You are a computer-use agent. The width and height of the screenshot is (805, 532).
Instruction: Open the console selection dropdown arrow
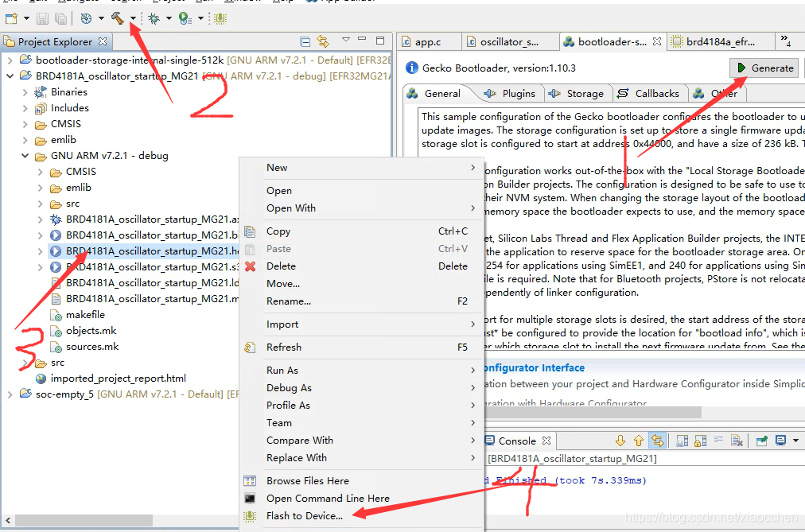(795, 441)
